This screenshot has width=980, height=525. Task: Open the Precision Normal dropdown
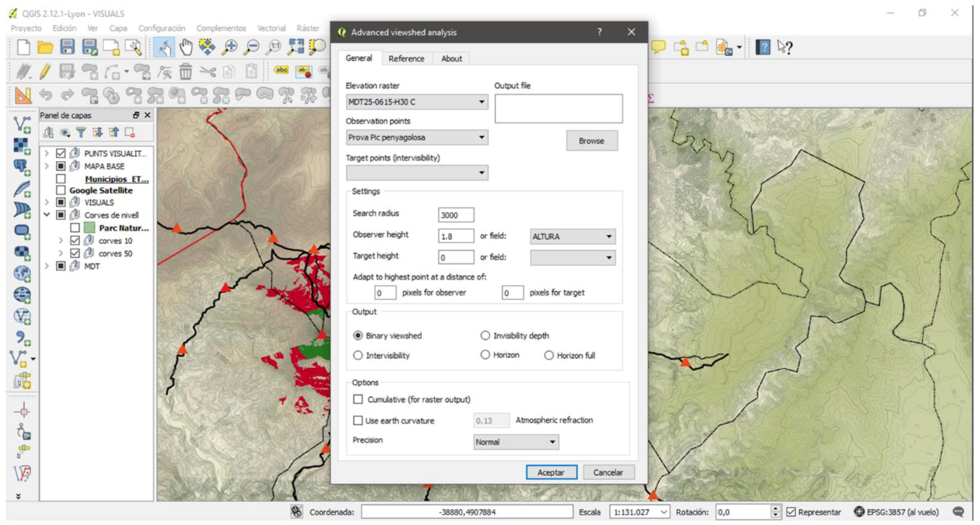(516, 442)
